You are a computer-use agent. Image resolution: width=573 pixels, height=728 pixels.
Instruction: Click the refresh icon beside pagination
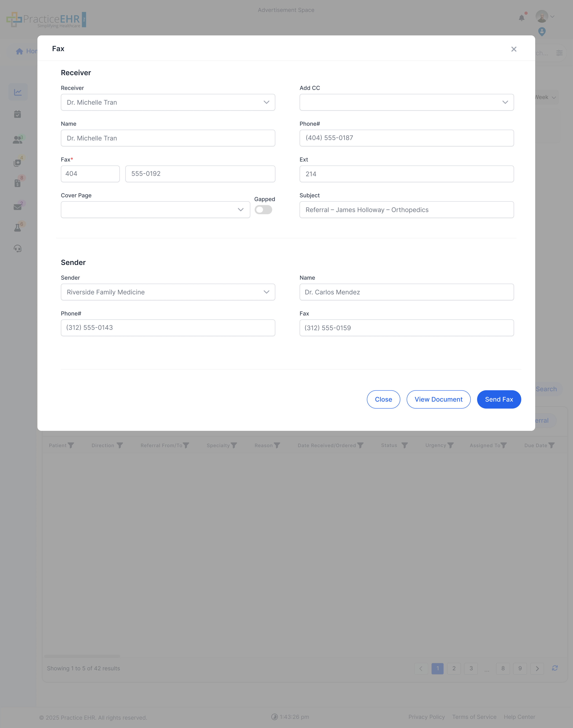tap(555, 668)
